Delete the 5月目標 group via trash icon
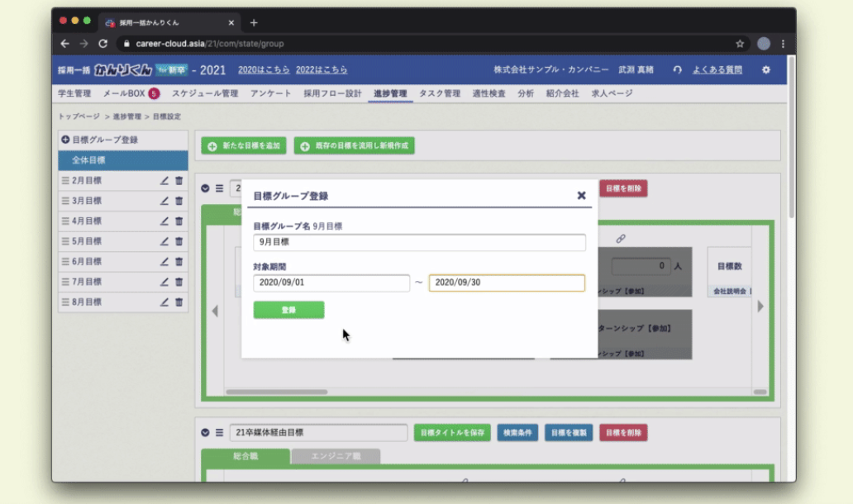The height and width of the screenshot is (504, 853). 179,241
